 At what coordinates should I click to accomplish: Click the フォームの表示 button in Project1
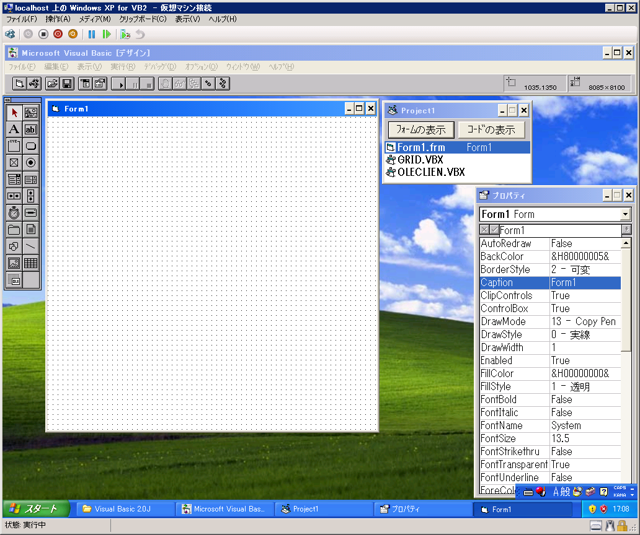click(421, 130)
